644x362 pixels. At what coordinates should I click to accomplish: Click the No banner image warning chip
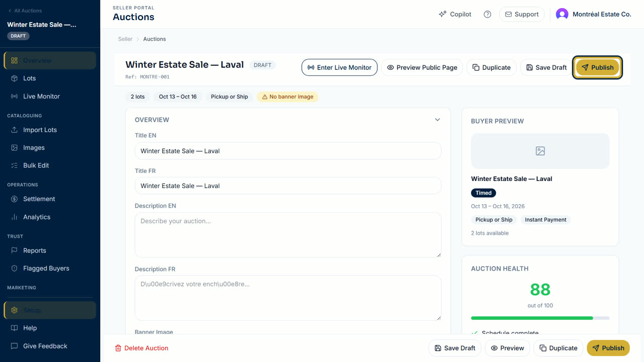[x=287, y=97]
